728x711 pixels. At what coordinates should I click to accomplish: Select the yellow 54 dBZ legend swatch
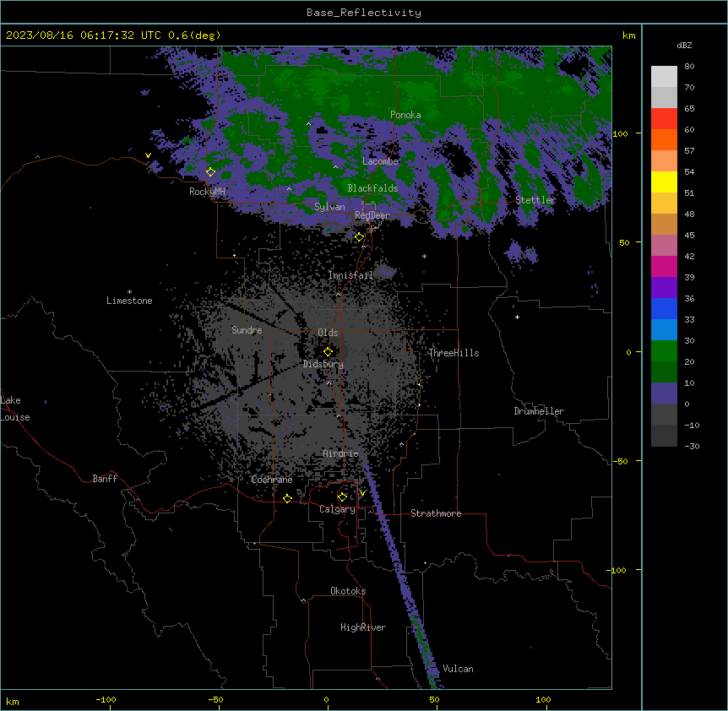tap(664, 182)
